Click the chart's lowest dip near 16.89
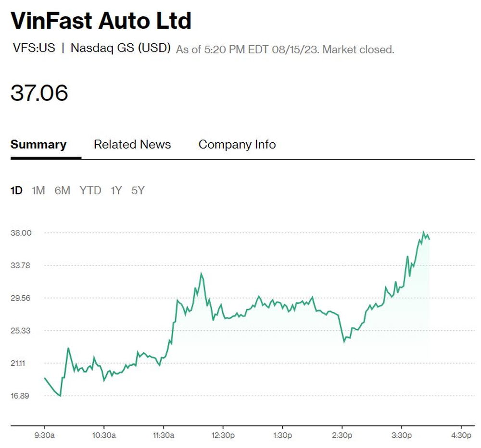481x448 pixels. pyautogui.click(x=60, y=396)
